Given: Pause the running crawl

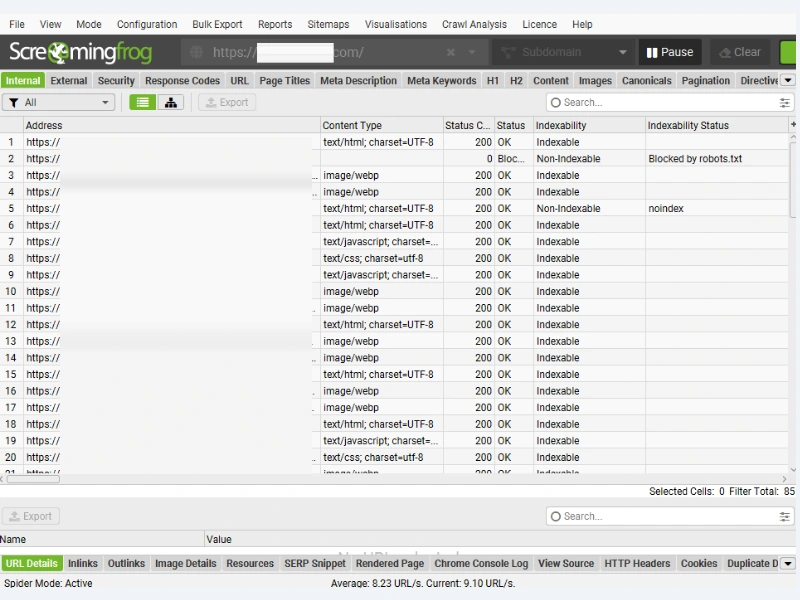Looking at the screenshot, I should coord(669,52).
